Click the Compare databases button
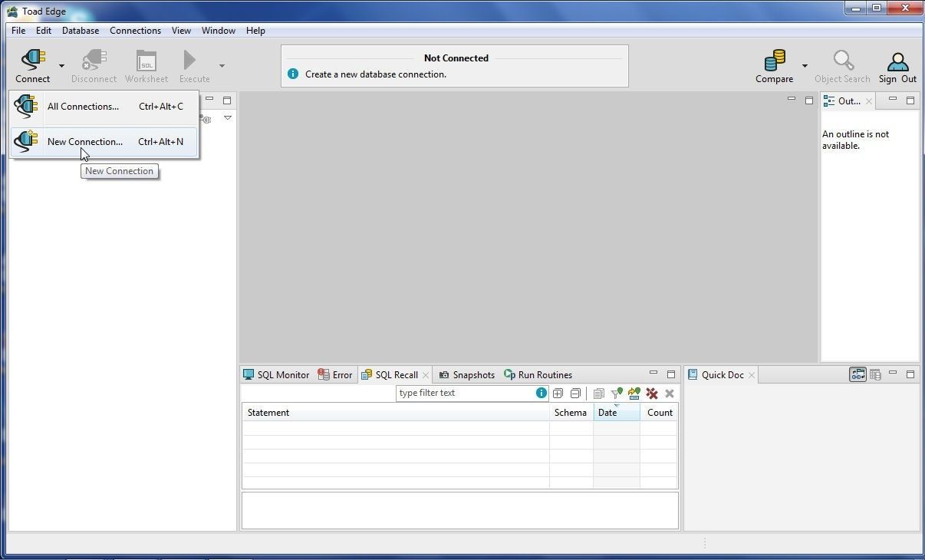925x560 pixels. (774, 66)
